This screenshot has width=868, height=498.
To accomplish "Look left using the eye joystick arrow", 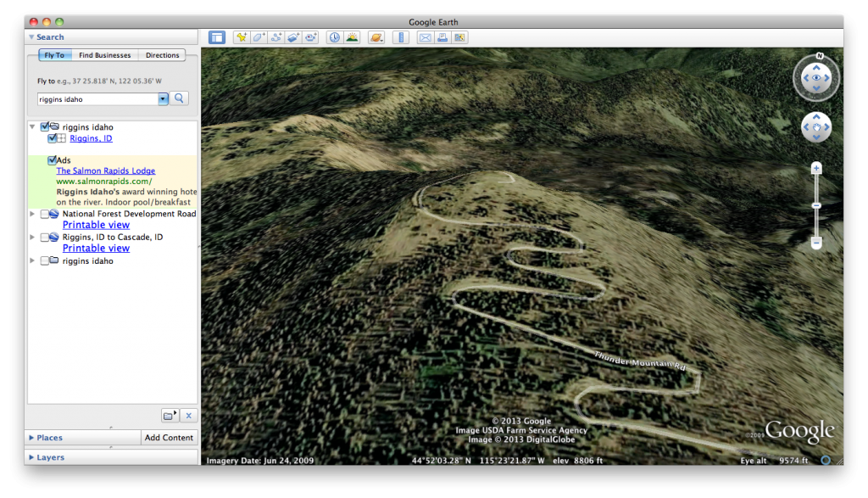I will (806, 78).
